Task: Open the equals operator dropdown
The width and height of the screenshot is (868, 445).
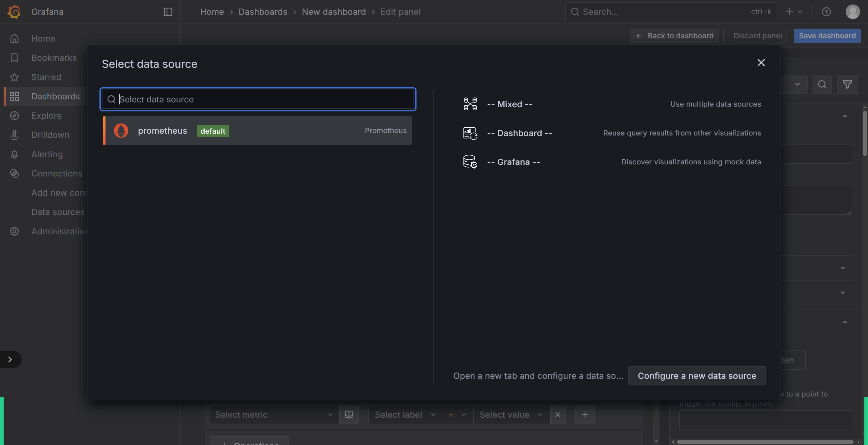Action: pos(458,415)
